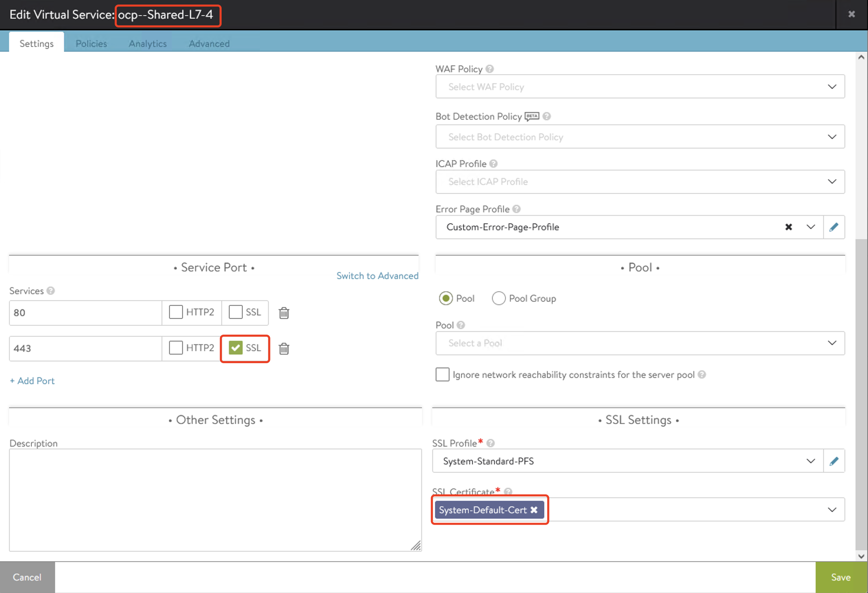868x593 pixels.
Task: Enable HTTP2 for port 80
Action: tap(176, 312)
